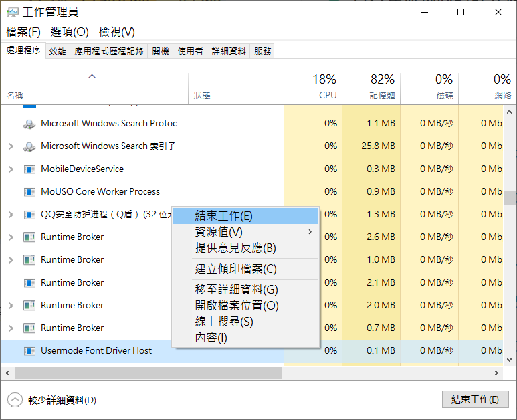
Task: Sort processes by 磁碟 column header
Action: [429, 89]
